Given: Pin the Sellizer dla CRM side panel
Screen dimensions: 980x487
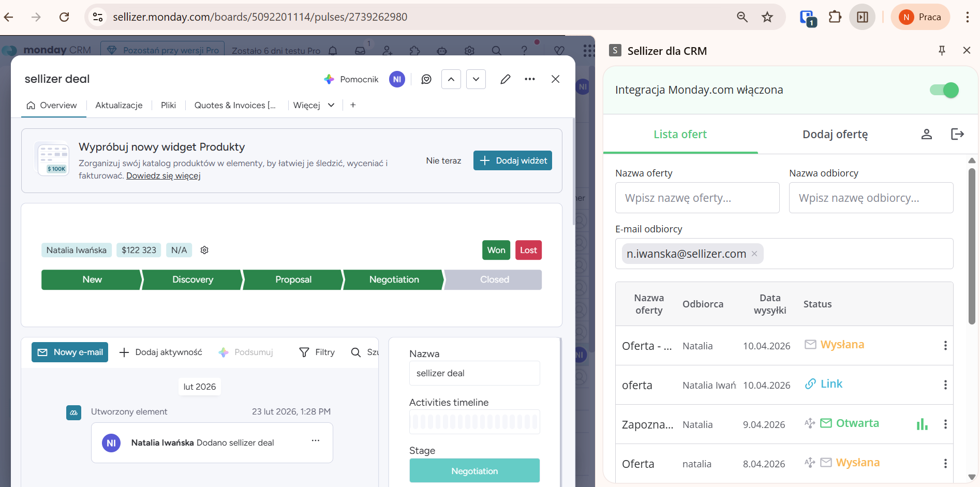Looking at the screenshot, I should (942, 50).
